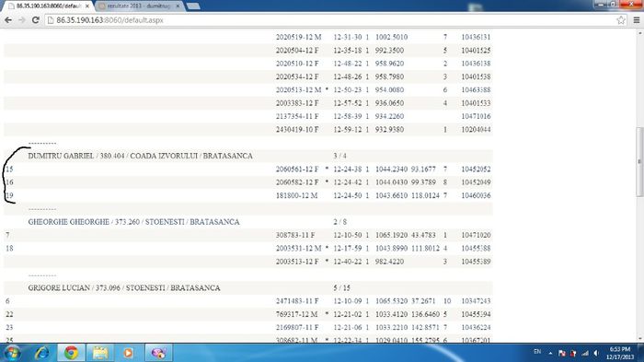Screen dimensions: 644x362
Task: Click ring number 2003513-12 F
Action: click(297, 262)
